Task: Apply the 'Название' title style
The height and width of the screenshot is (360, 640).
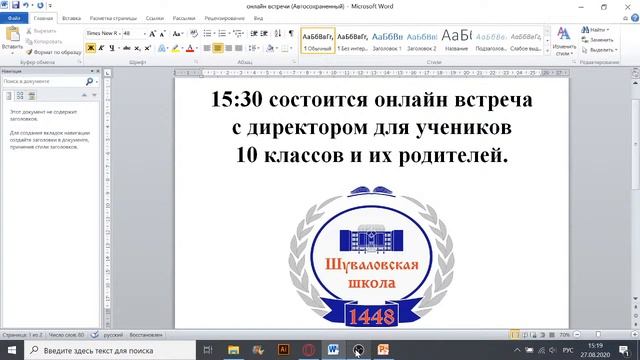Action: tap(456, 41)
